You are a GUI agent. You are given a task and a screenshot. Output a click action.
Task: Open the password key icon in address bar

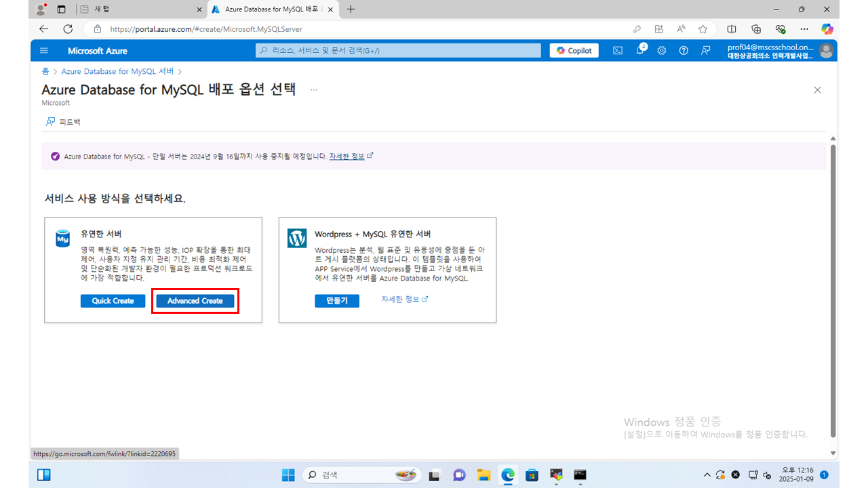(637, 29)
